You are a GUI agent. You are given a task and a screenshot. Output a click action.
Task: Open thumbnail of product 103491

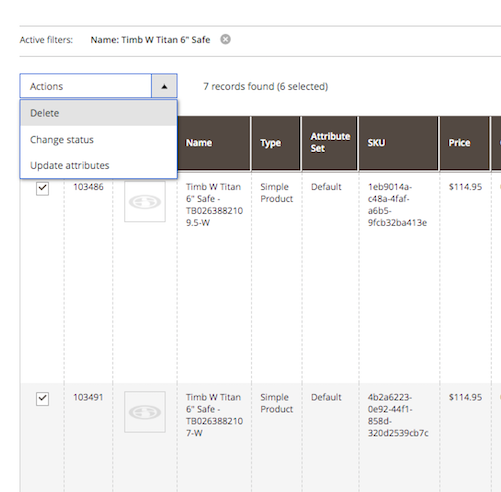pos(145,412)
